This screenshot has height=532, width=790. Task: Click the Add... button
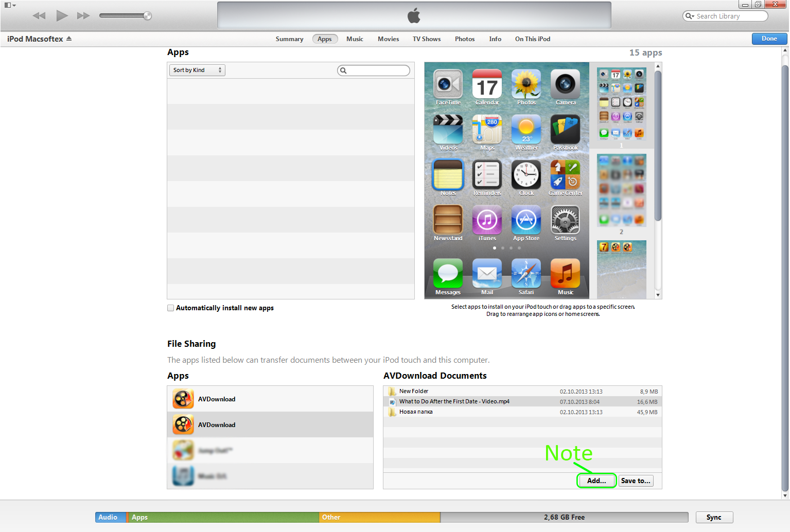pos(596,481)
